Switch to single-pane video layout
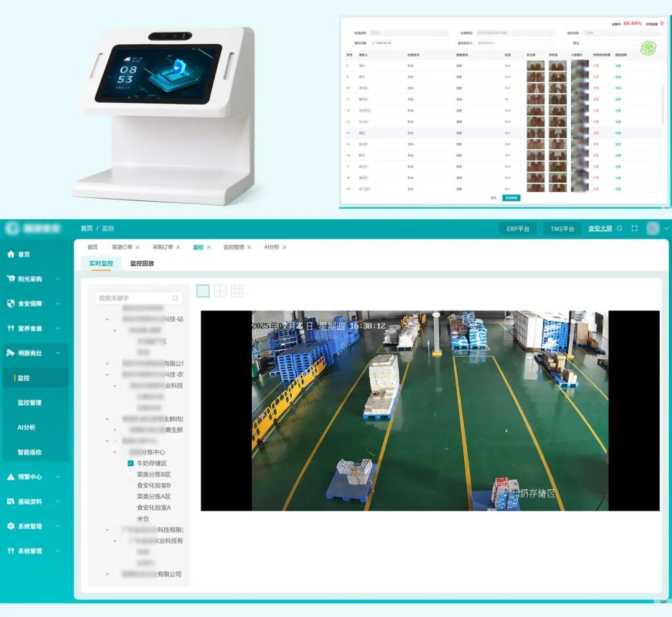 tap(203, 291)
